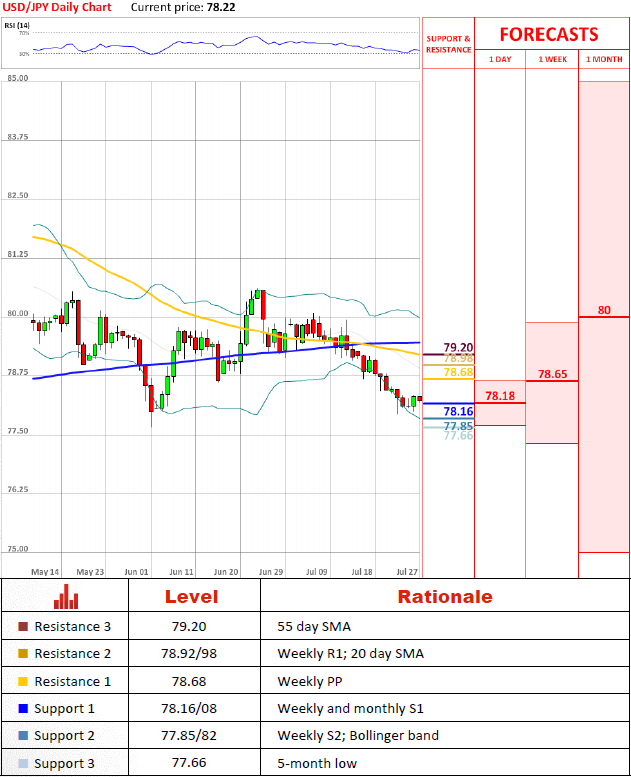The height and width of the screenshot is (777, 631).
Task: Select the 78.65 one-week forecast value
Action: pos(552,374)
